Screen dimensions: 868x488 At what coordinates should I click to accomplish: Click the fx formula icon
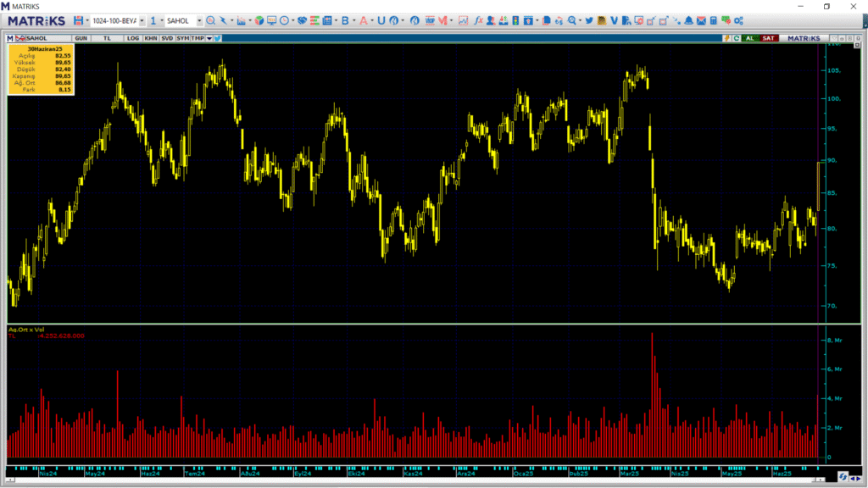click(479, 20)
